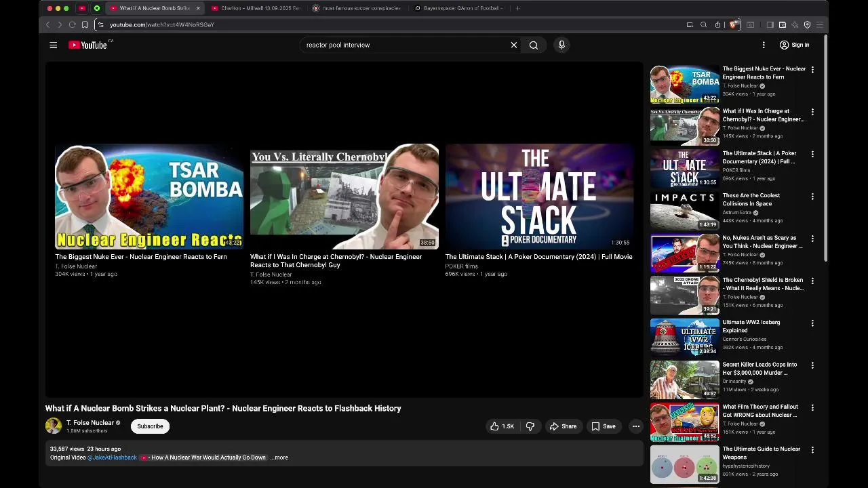This screenshot has height=488, width=868.
Task: Switch to the 'Charlton – Millwall' tab
Action: click(x=255, y=8)
